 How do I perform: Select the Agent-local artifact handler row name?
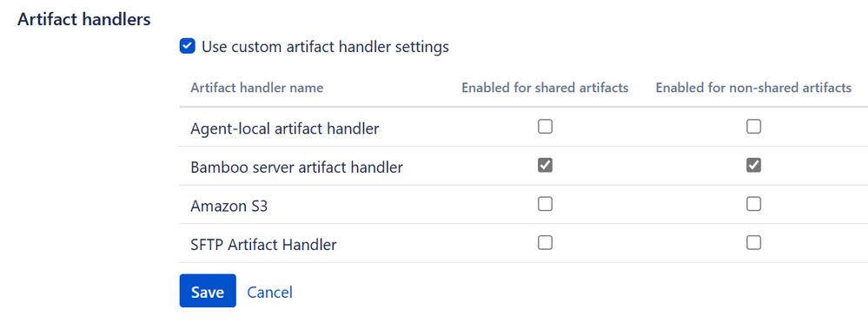click(x=284, y=128)
